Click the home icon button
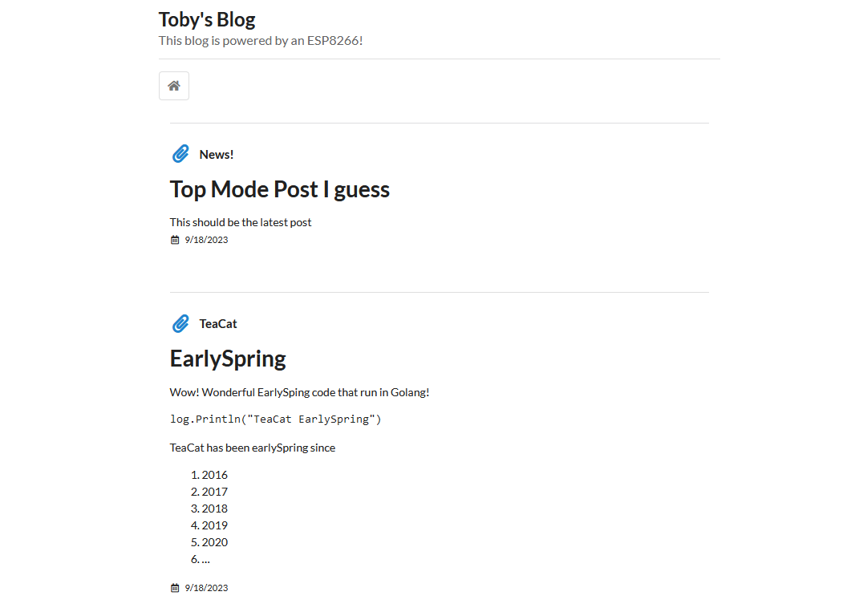Screen dimensions: 843x616 coord(174,86)
